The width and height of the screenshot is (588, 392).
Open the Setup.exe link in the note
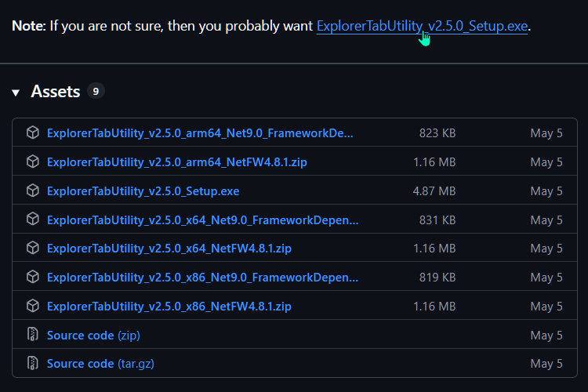[x=422, y=26]
